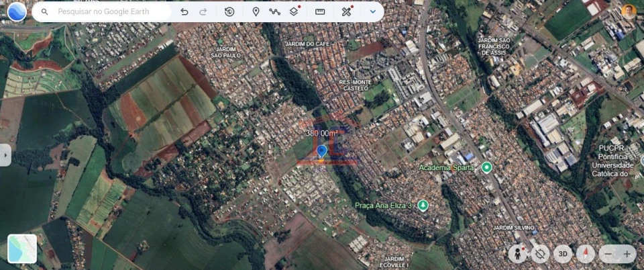Undo the last action
Screen dimensions: 644x270
coord(184,11)
